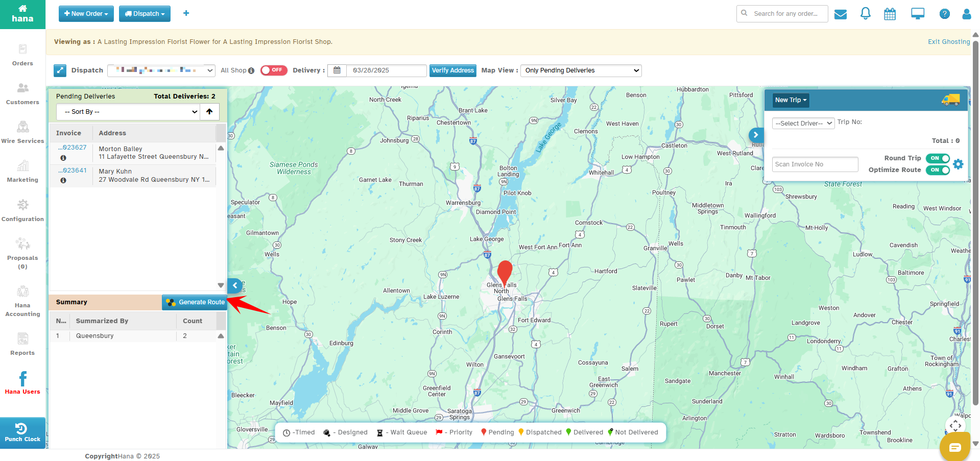Open the Select Driver dropdown
This screenshot has height=461, width=980.
[x=803, y=123]
